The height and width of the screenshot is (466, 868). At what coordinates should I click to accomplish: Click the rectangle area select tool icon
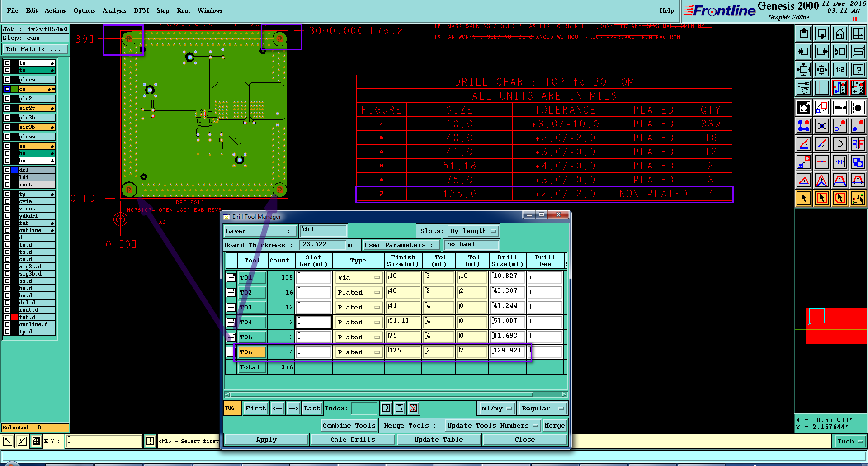point(822,198)
